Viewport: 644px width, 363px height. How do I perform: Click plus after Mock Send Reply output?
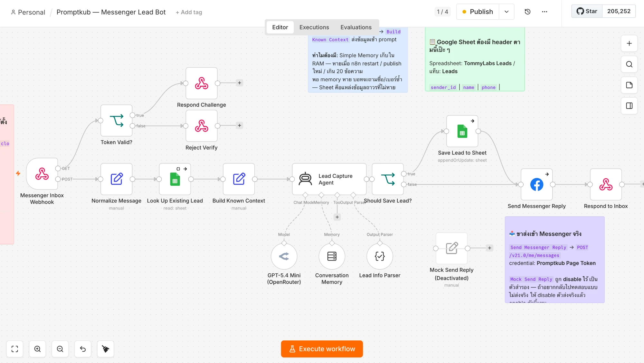coord(489,248)
